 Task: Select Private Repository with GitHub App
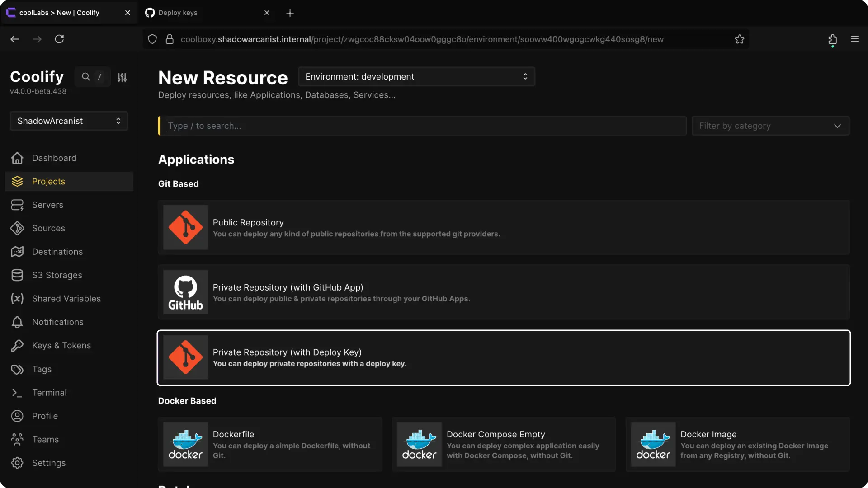tap(503, 292)
